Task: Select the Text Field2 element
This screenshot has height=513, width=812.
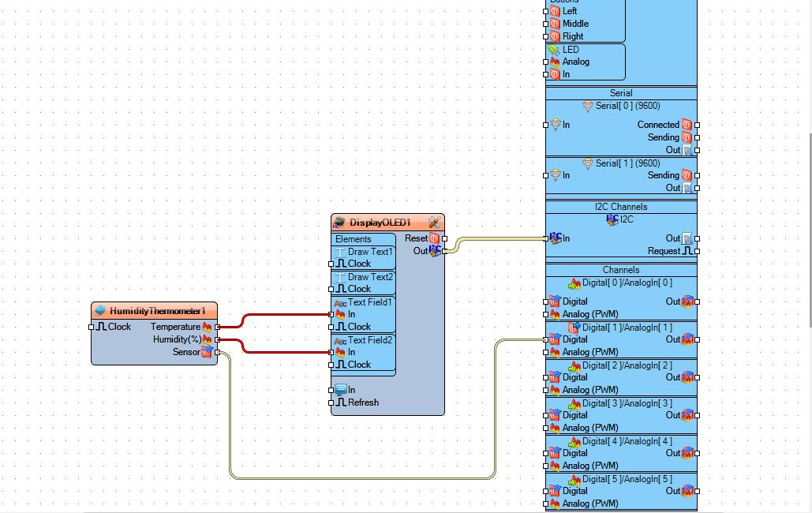Action: tap(364, 340)
